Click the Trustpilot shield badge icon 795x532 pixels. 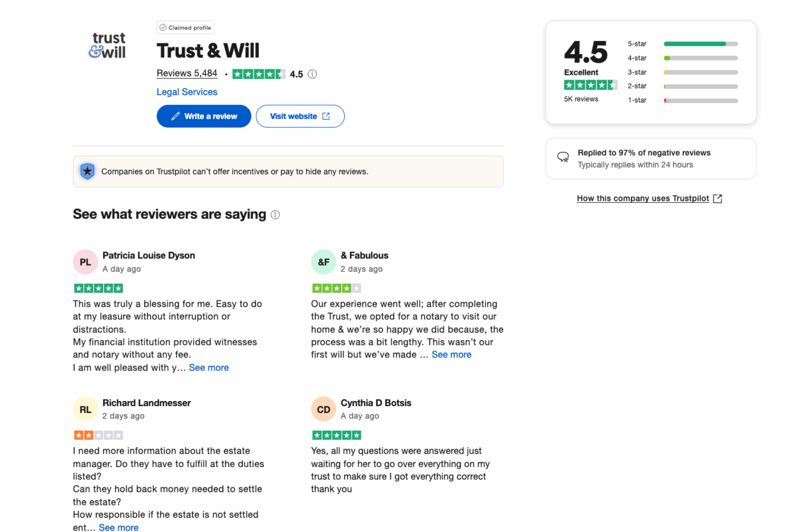(x=87, y=171)
